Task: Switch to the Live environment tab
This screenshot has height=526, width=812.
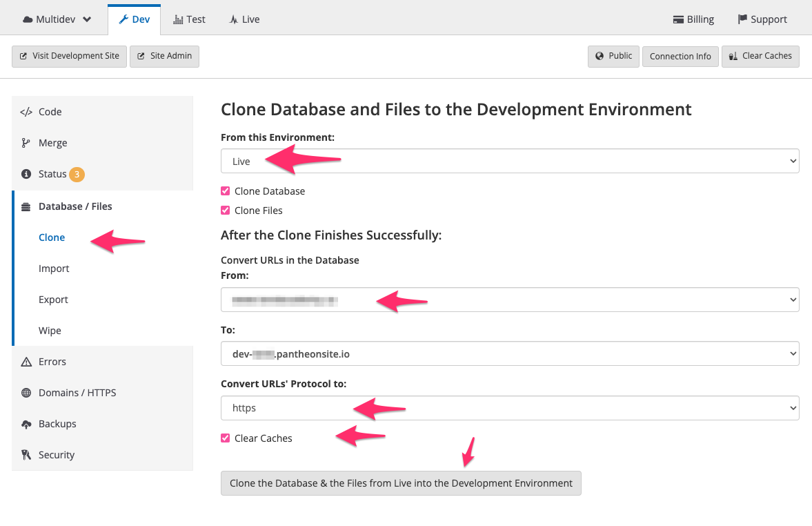Action: 244,20
